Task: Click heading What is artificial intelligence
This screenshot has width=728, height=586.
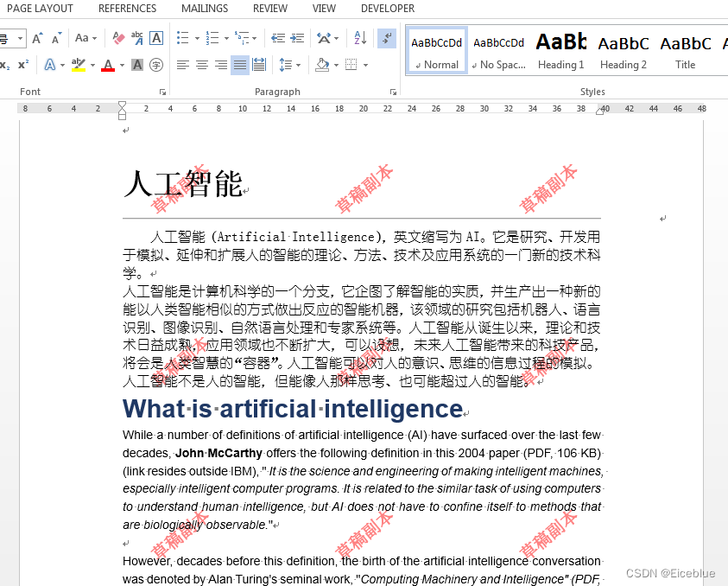Action: pyautogui.click(x=293, y=409)
